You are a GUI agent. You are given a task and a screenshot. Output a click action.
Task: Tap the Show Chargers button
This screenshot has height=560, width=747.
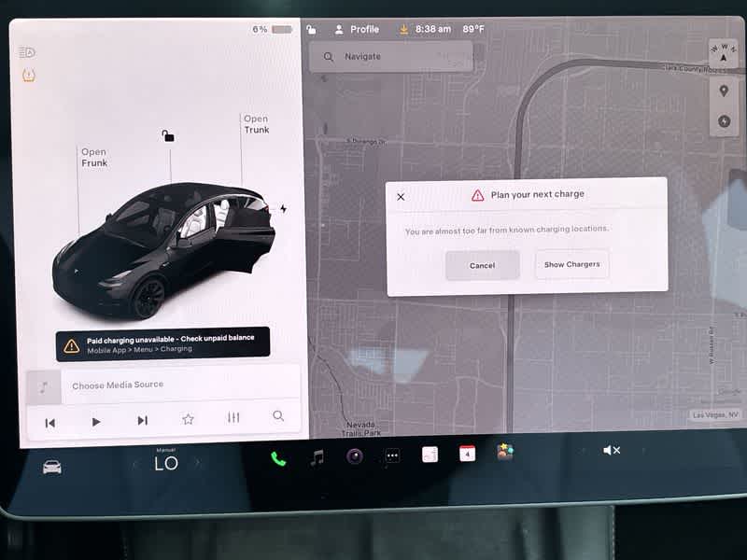tap(571, 264)
